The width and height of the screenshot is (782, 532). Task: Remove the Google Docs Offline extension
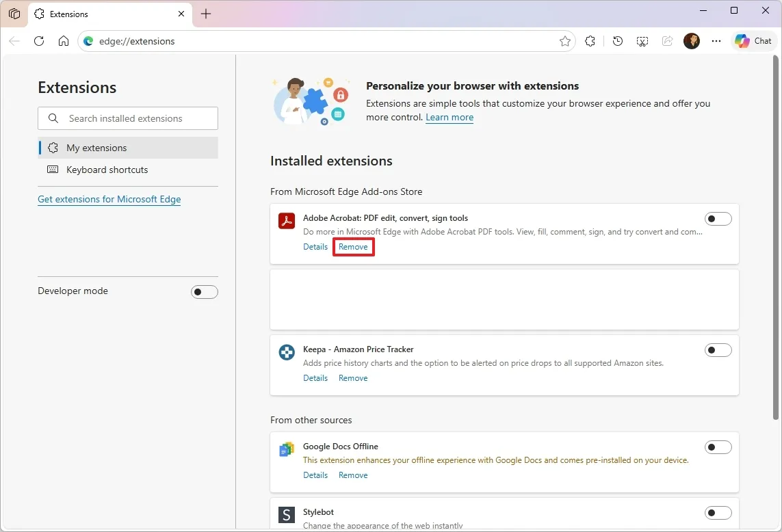coord(353,475)
